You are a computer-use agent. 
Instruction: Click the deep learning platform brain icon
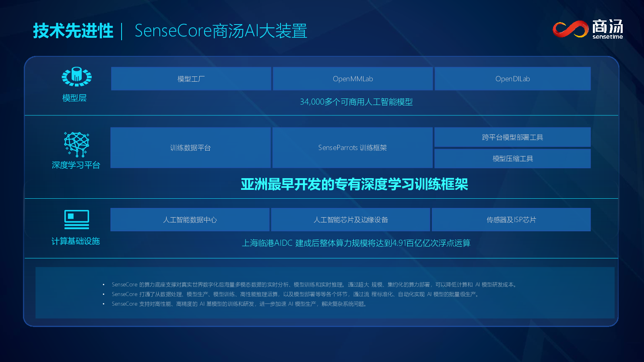tap(76, 144)
